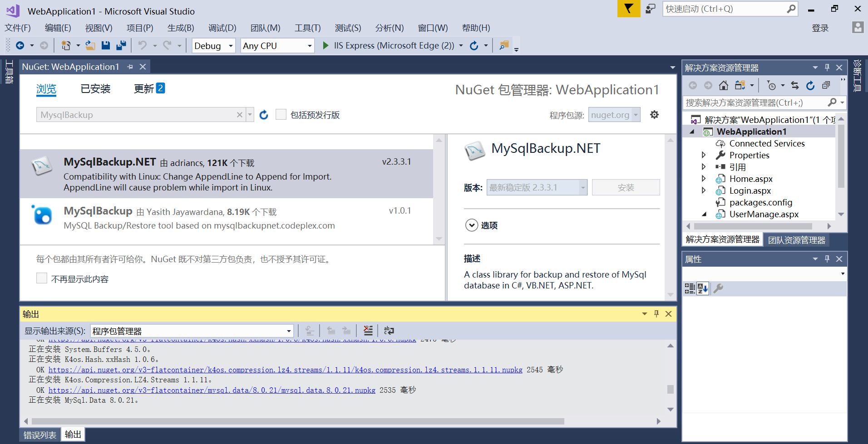868x444 pixels.
Task: Open the 文件(F) menu
Action: click(18, 28)
